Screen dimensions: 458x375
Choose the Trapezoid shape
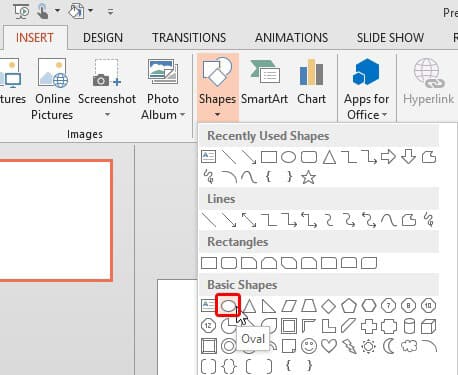[309, 306]
